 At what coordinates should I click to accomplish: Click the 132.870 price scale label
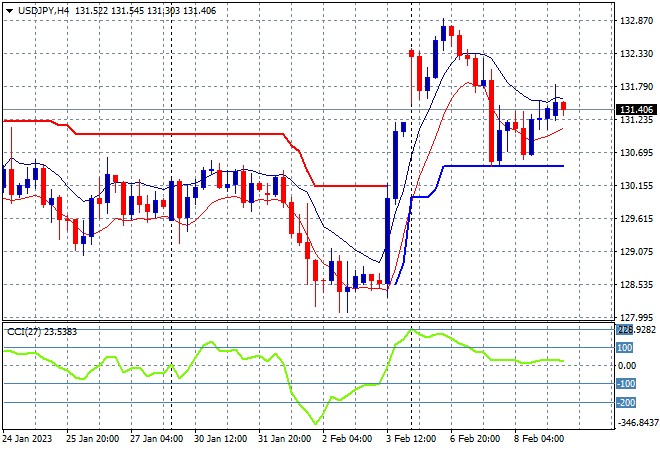pyautogui.click(x=636, y=21)
